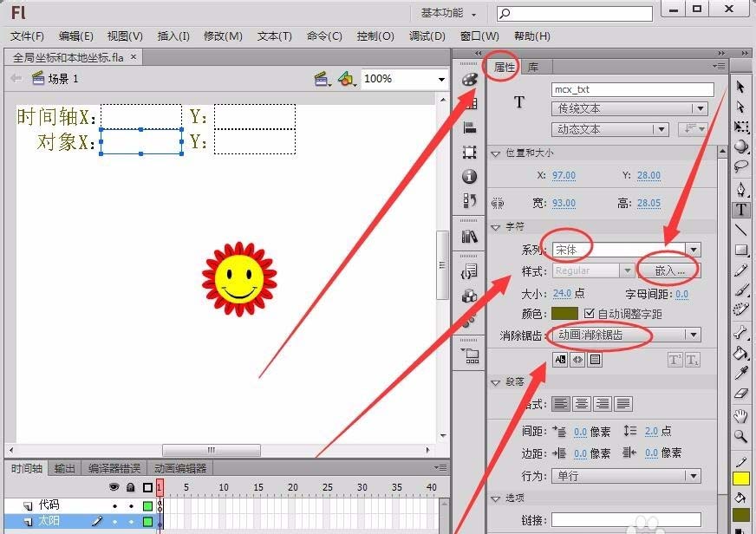Screen dimensions: 756x534
Task: Open the Info panel icon
Action: pyautogui.click(x=469, y=176)
